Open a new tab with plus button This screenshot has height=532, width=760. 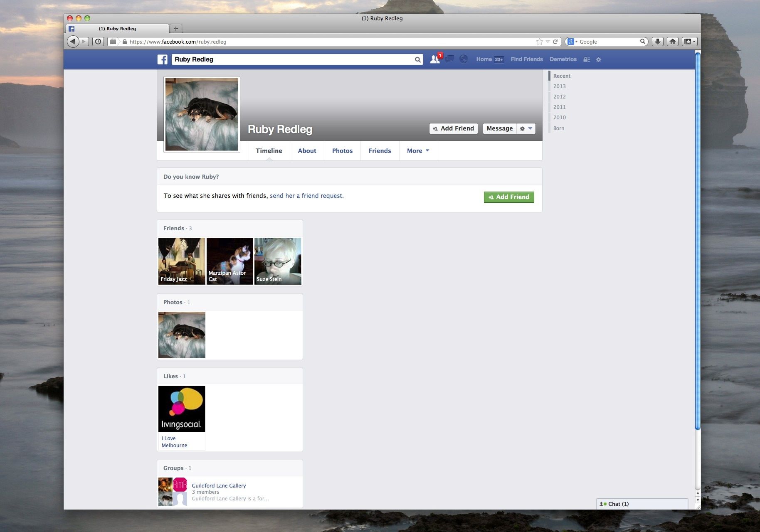176,28
